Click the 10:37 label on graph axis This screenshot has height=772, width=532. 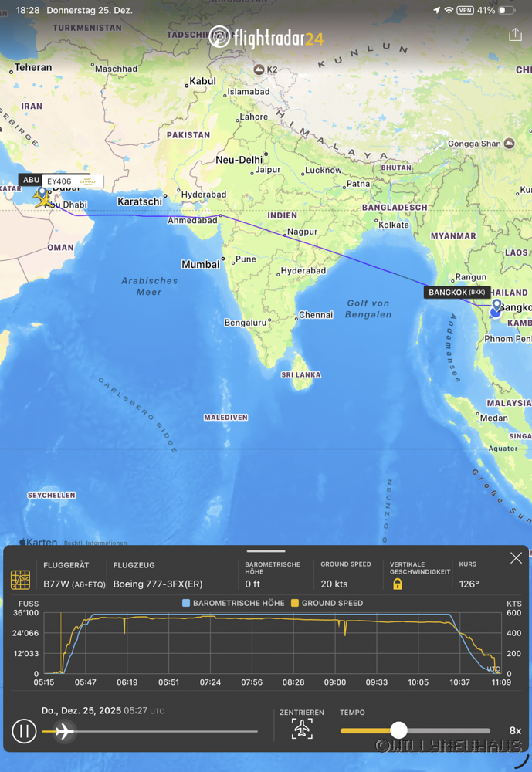tap(459, 682)
